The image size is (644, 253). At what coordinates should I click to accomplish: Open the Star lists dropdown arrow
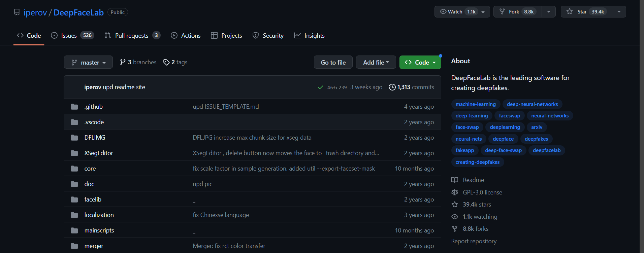619,12
